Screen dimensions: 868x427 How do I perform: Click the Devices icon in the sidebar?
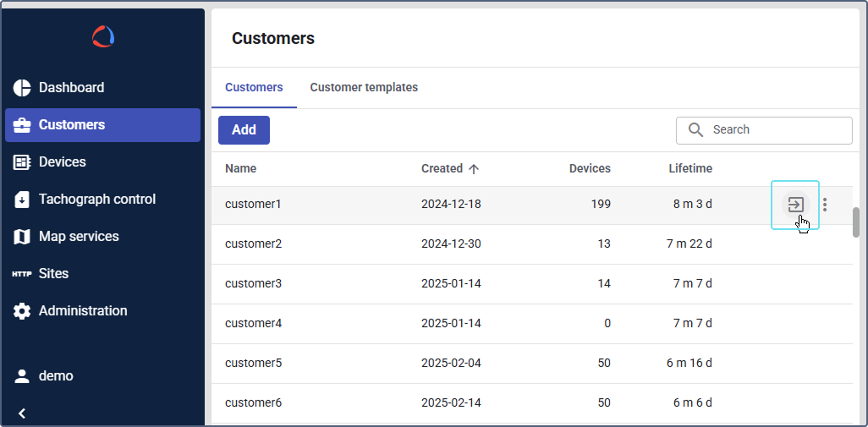click(x=22, y=162)
